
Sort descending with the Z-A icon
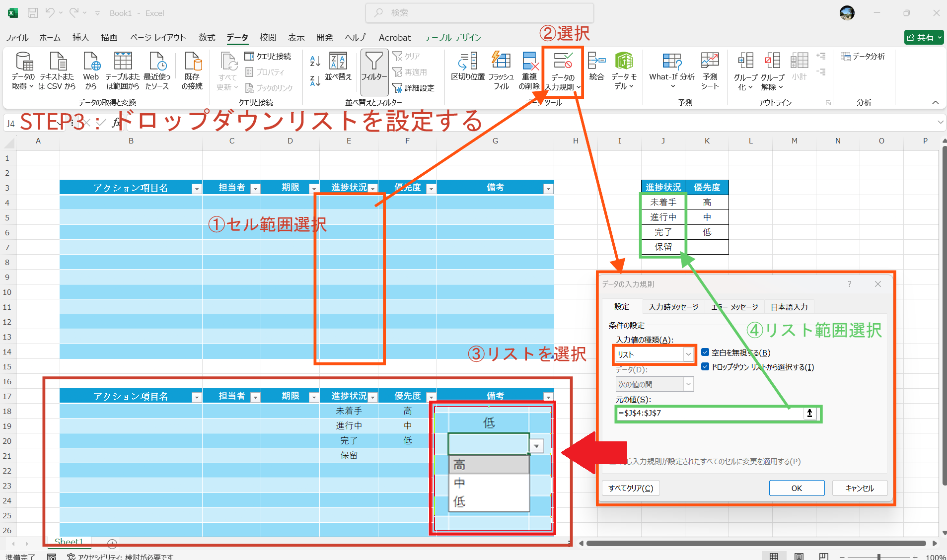pyautogui.click(x=315, y=81)
